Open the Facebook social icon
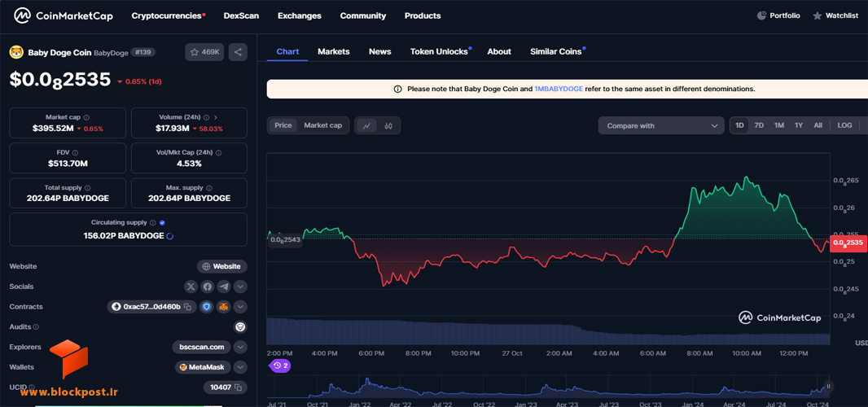 pyautogui.click(x=207, y=287)
